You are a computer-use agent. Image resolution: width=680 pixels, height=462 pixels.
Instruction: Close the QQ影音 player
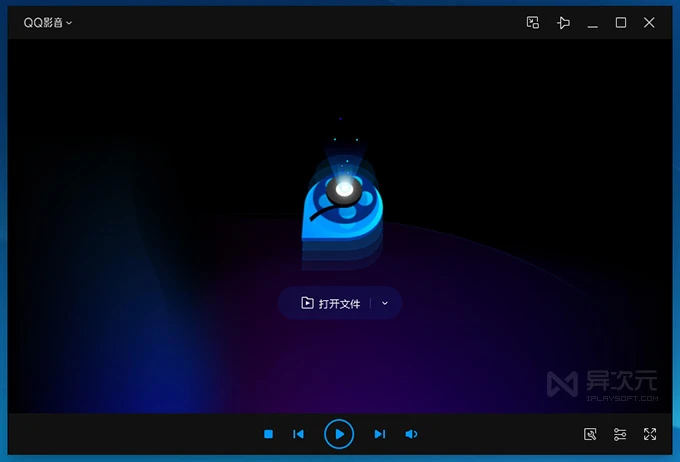click(x=649, y=22)
